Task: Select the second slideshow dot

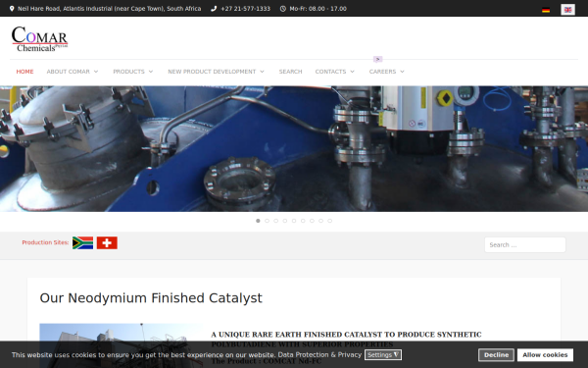Action: [x=267, y=221]
